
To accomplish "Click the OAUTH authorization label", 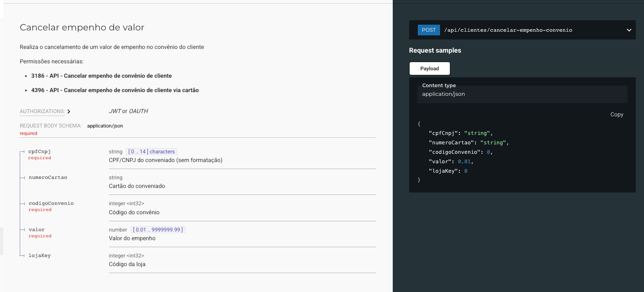I will 139,111.
